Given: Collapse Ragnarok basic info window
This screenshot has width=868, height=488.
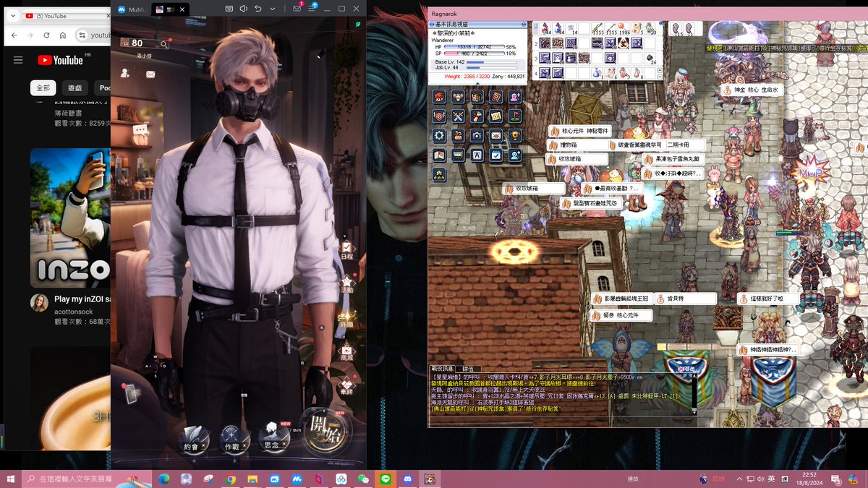Looking at the screenshot, I should [x=525, y=25].
